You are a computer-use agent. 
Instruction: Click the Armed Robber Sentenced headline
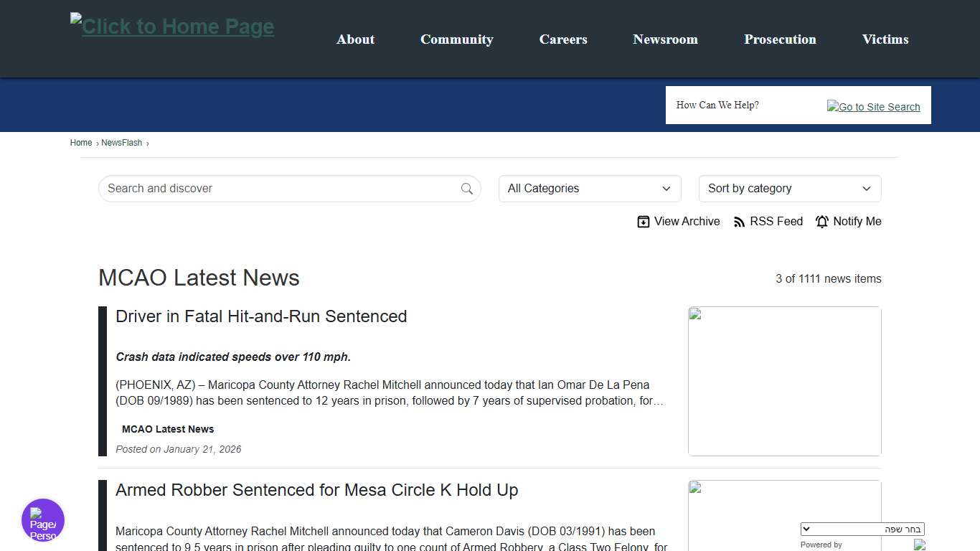(x=316, y=490)
